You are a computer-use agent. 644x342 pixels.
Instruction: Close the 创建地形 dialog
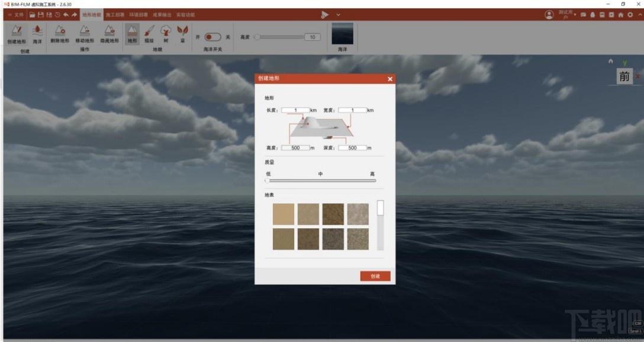(x=390, y=79)
